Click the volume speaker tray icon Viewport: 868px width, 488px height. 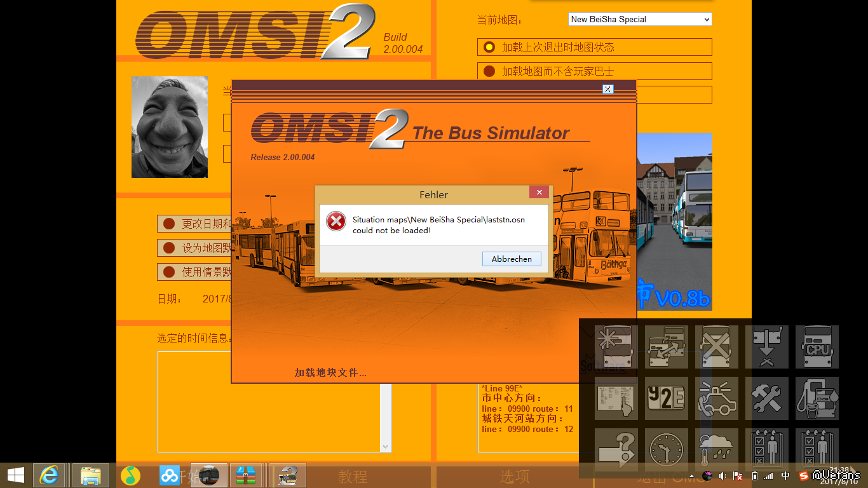click(722, 476)
